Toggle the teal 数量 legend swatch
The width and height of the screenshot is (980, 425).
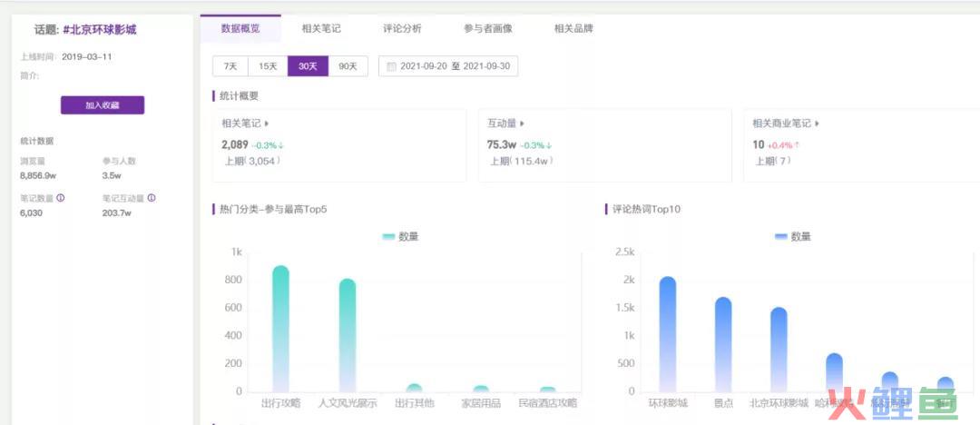tap(388, 237)
